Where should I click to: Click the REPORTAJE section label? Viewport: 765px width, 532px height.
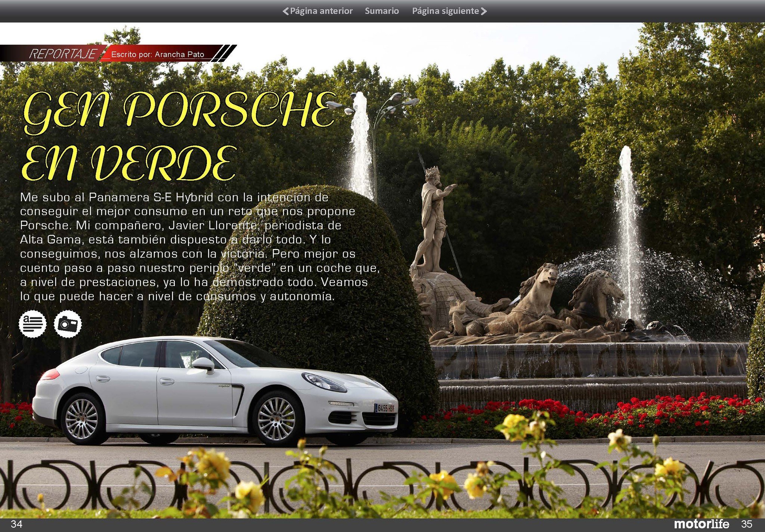point(62,54)
